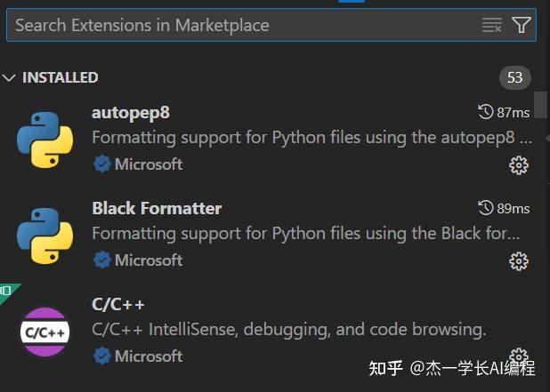The height and width of the screenshot is (392, 550).
Task: Click the Filter Extensions funnel icon
Action: click(x=522, y=25)
